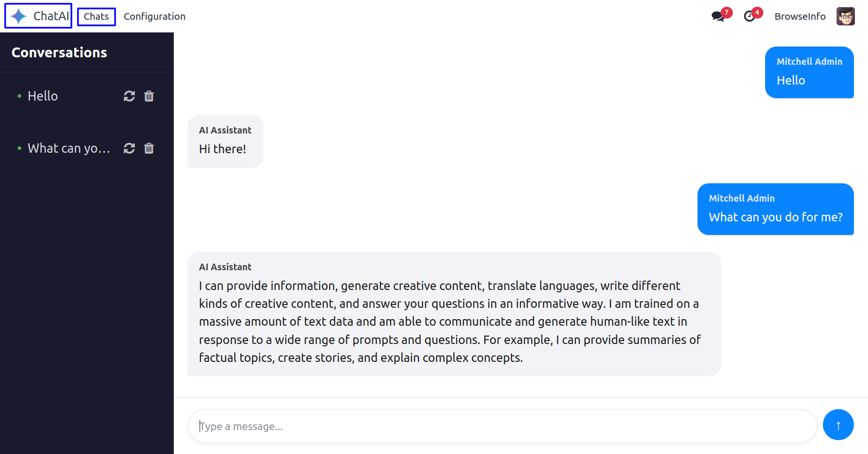The width and height of the screenshot is (868, 454).
Task: Click the BrowseInfo company name
Action: coord(800,16)
